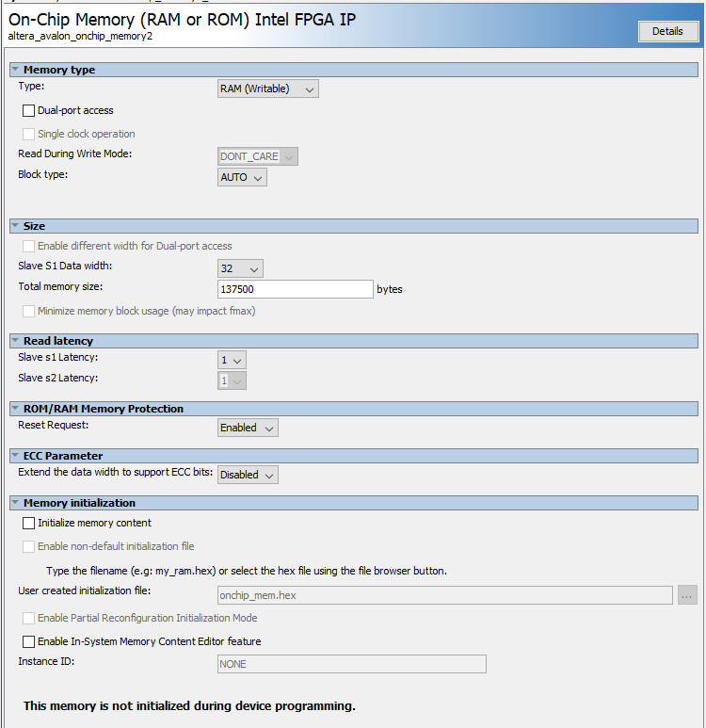Collapse the Size section
The image size is (706, 728).
(15, 226)
